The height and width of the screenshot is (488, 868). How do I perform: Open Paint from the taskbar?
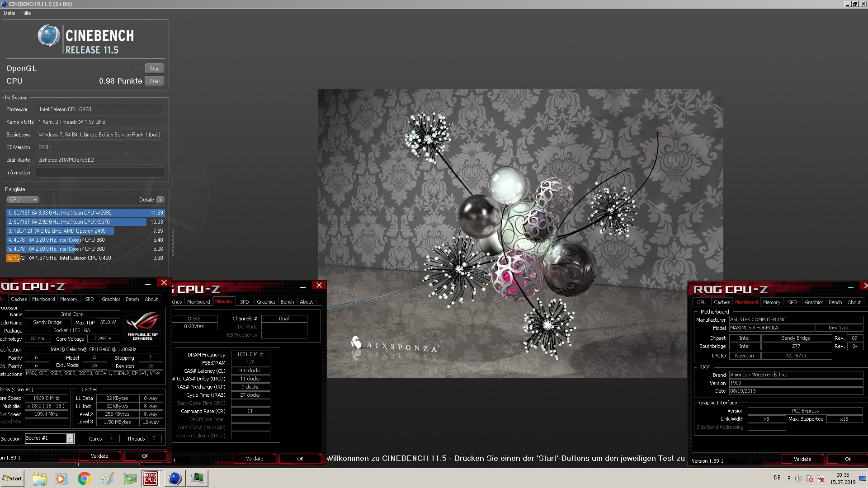coord(107,479)
